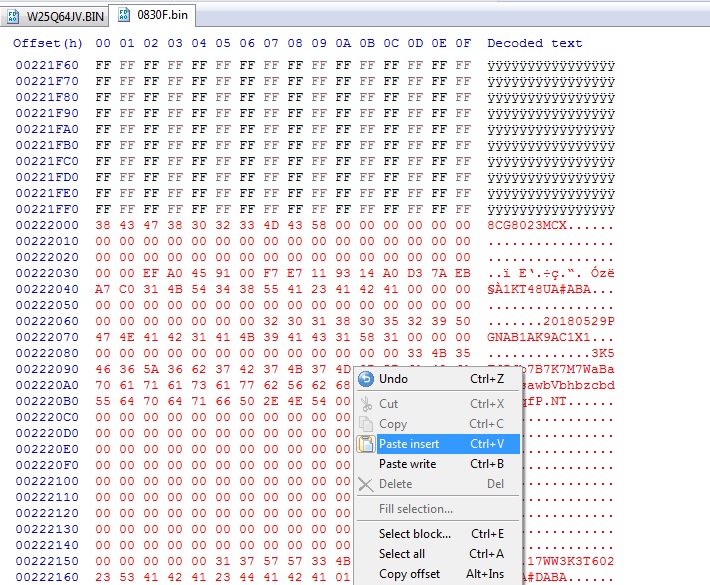
Task: Click decoded text 17WW3K3T602
Action: [x=571, y=561]
